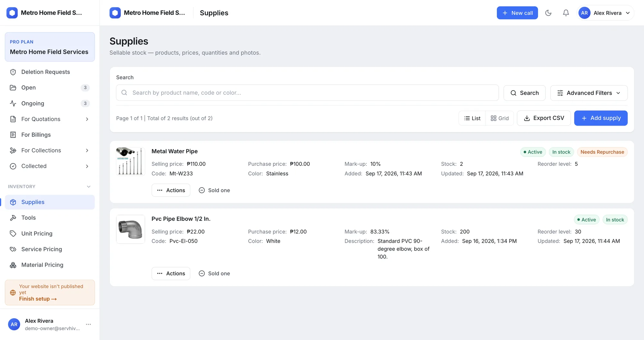Open Unit Pricing page

click(50, 233)
